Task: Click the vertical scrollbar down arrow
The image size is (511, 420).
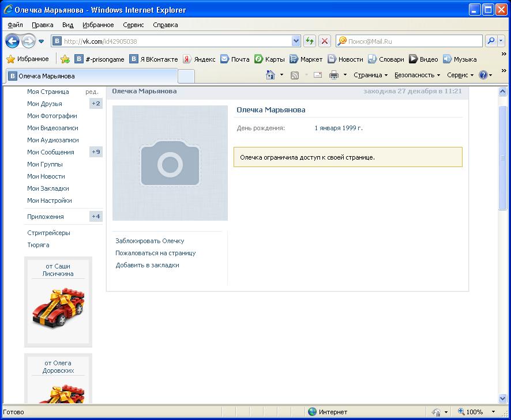Action: (x=502, y=398)
